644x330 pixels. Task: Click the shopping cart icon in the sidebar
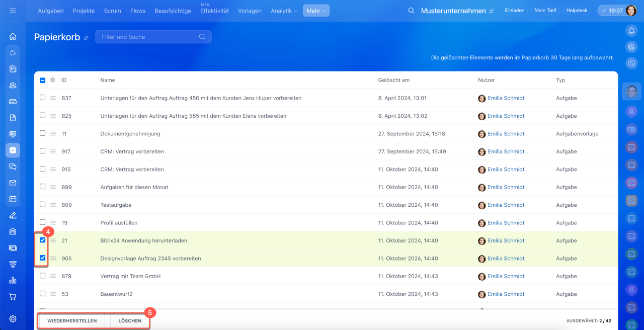(x=13, y=296)
